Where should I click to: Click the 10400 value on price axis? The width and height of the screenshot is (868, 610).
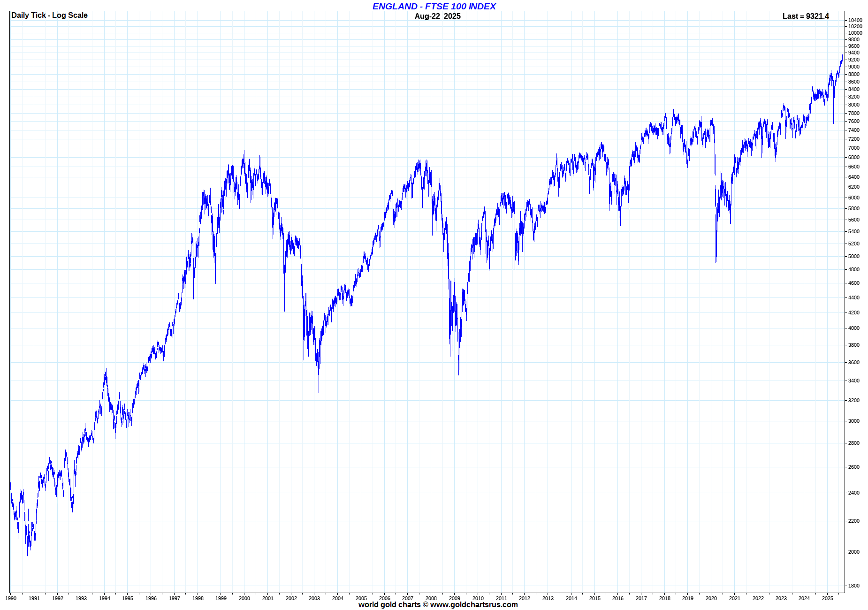tap(855, 21)
